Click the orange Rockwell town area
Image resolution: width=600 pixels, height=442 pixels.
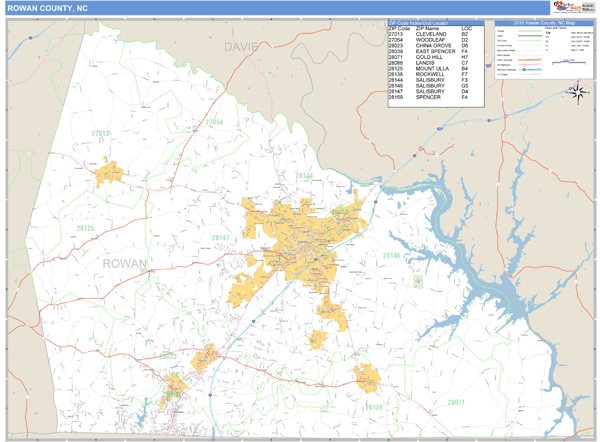(x=366, y=376)
